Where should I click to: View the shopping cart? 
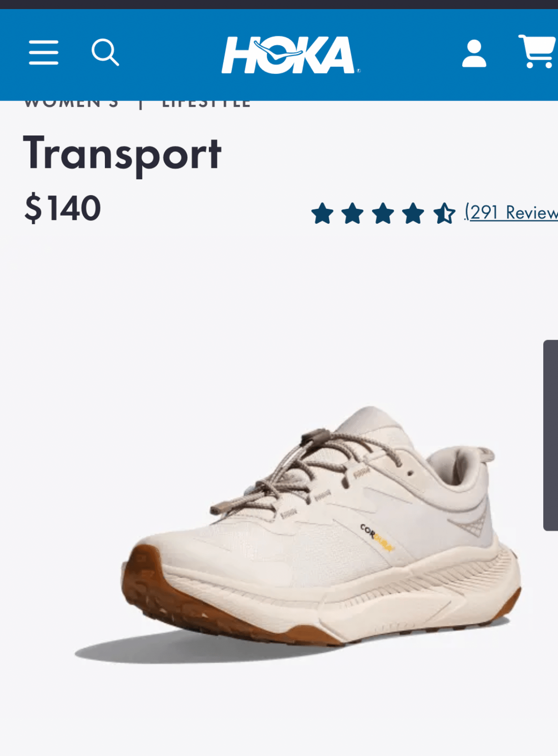click(538, 52)
